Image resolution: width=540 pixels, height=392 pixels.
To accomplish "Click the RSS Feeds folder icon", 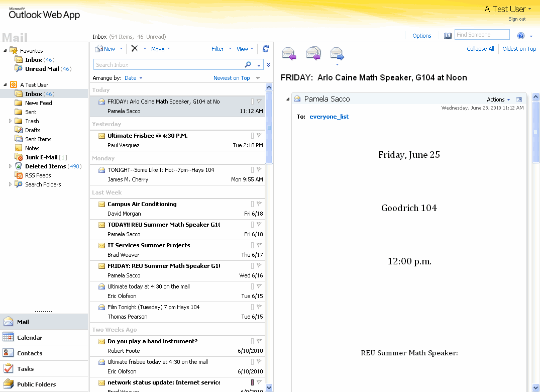I will tap(19, 175).
